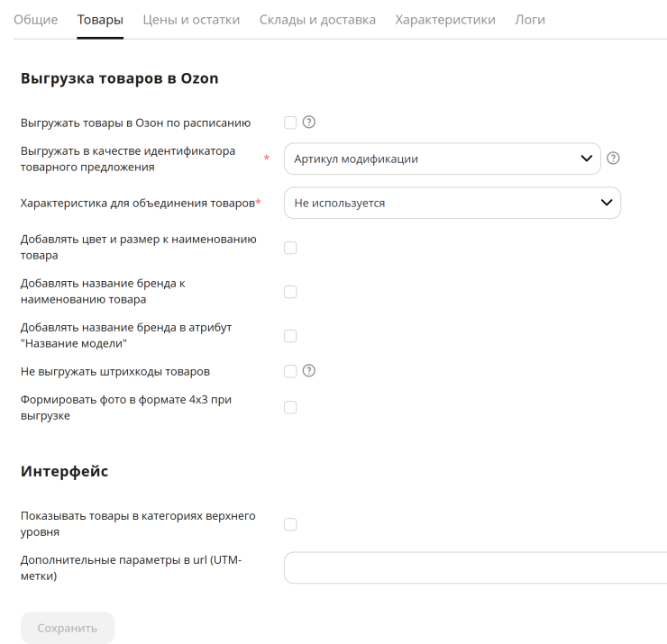Expand the Не используется dropdown

(452, 203)
